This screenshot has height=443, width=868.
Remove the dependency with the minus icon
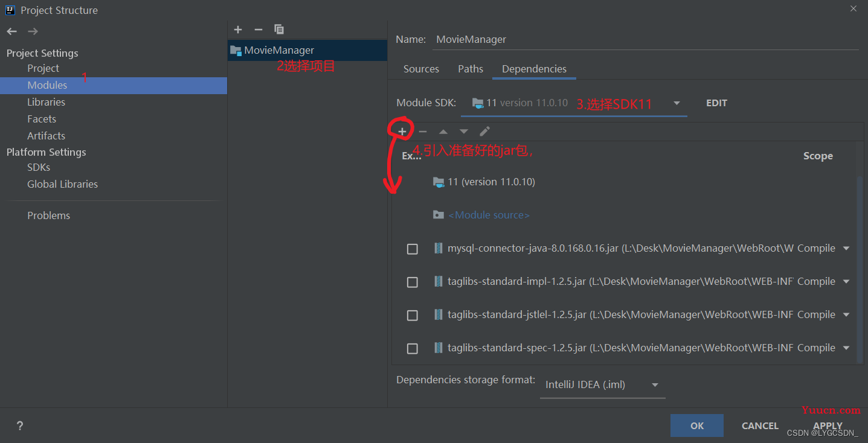[423, 132]
